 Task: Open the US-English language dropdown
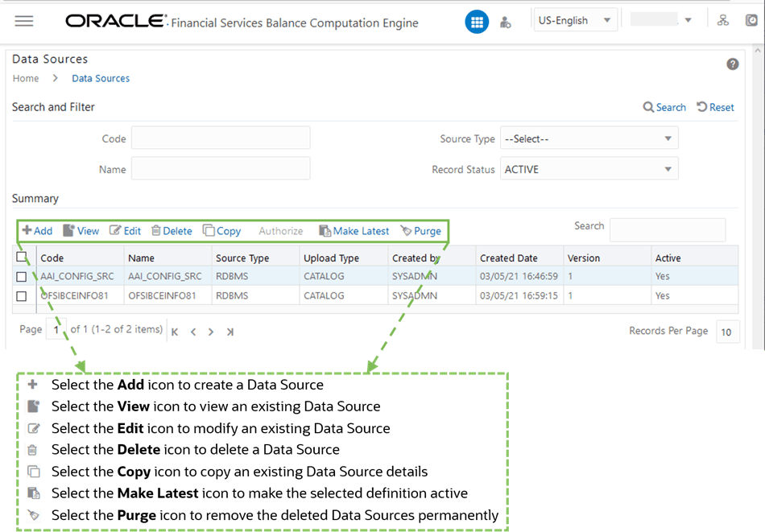point(575,20)
